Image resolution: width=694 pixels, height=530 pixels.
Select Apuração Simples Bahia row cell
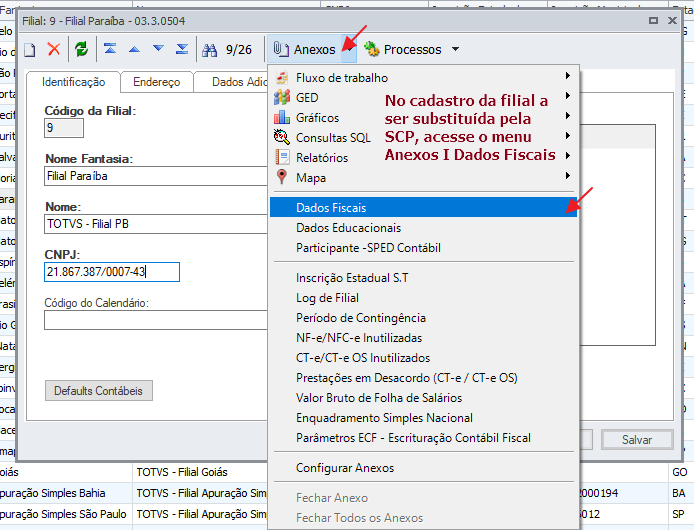[66, 493]
